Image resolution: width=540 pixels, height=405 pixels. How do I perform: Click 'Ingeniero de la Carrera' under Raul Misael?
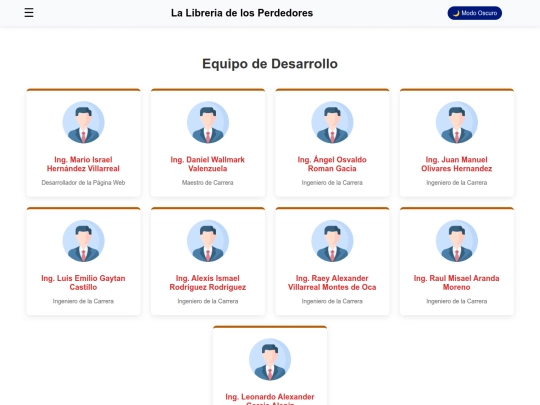[457, 301]
